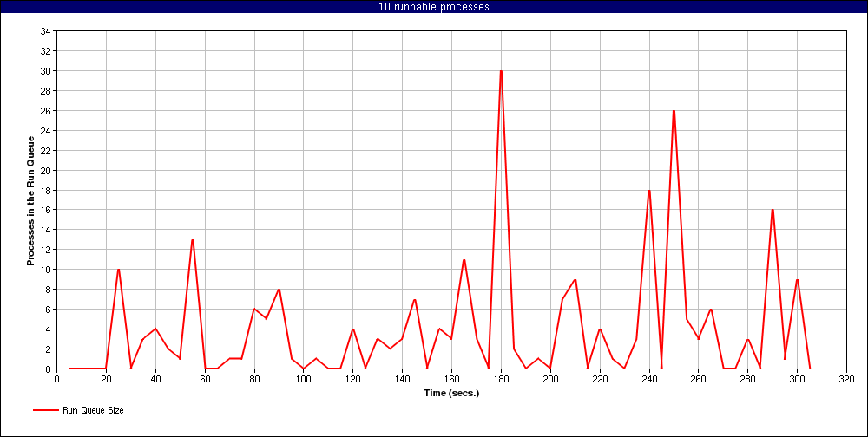This screenshot has height=437, width=868.
Task: Click the y-axis tick label 12
Action: coord(46,250)
